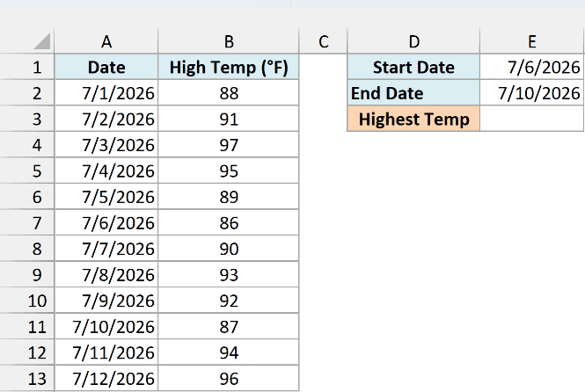This screenshot has width=585, height=392.
Task: Select End Date value 7/10/2026 in column E
Action: pyautogui.click(x=532, y=93)
